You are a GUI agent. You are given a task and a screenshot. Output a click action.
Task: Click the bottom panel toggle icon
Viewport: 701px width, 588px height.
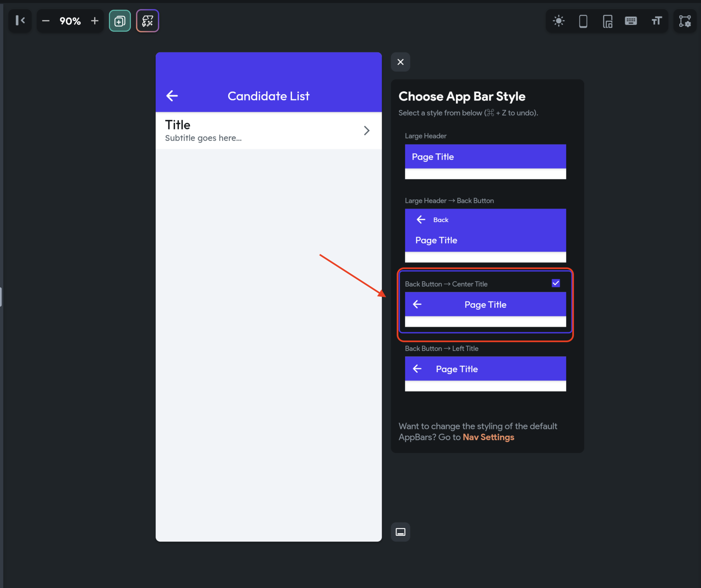400,532
